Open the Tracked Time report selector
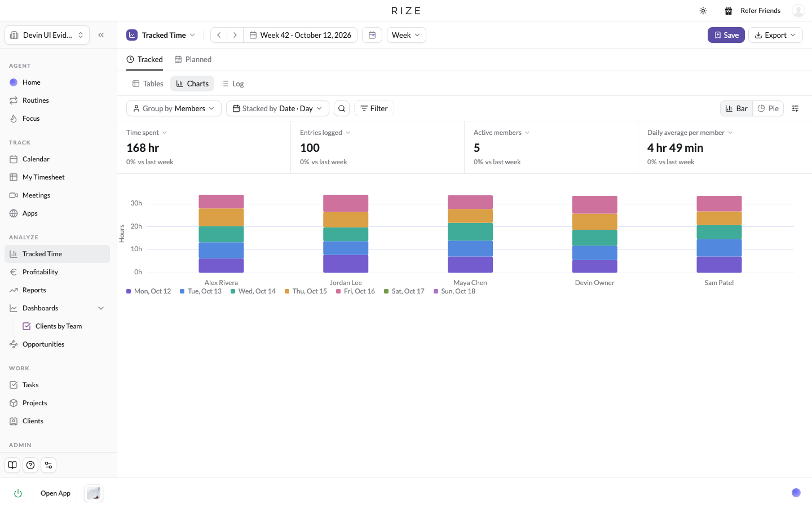 coord(161,35)
